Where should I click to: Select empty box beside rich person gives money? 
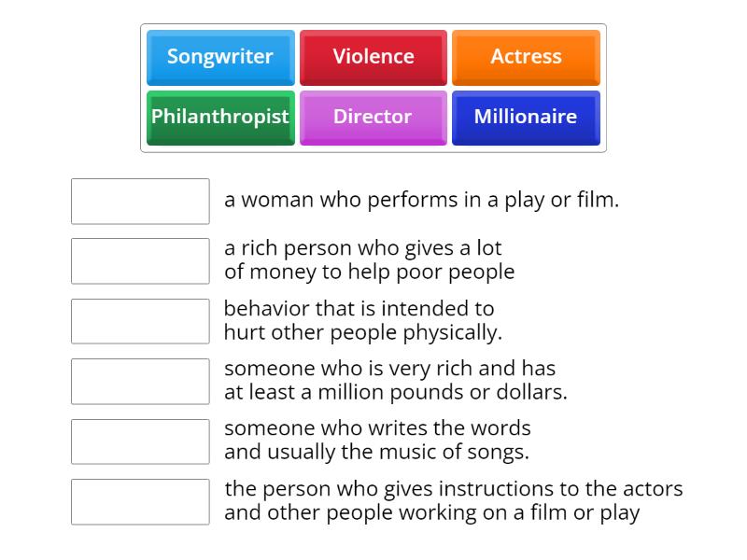pyautogui.click(x=140, y=261)
